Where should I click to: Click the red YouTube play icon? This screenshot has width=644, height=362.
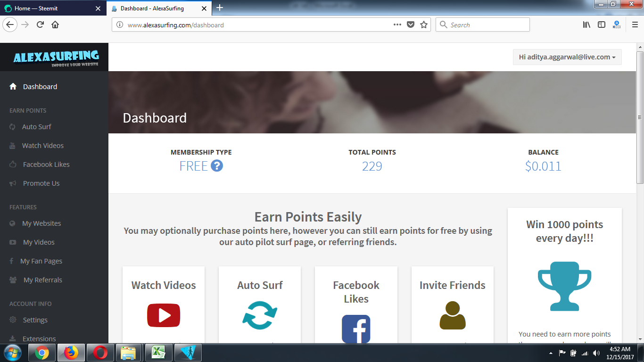[x=164, y=315]
